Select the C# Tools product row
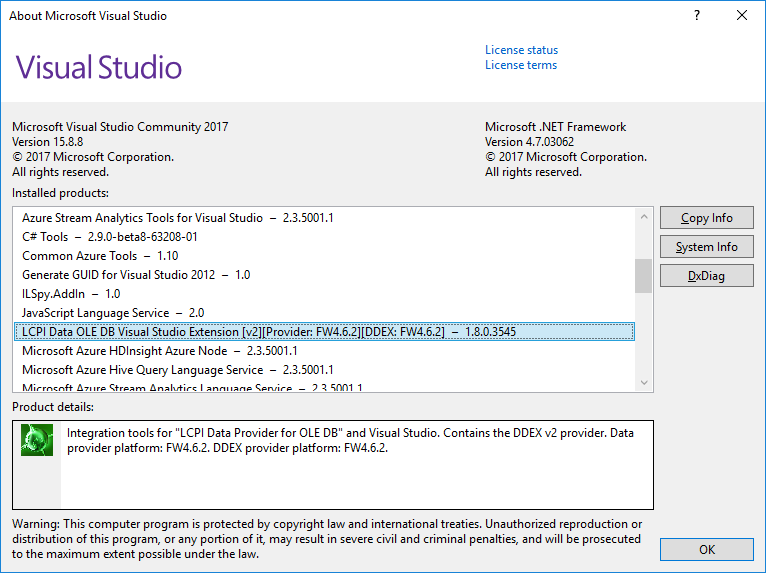 [325, 237]
